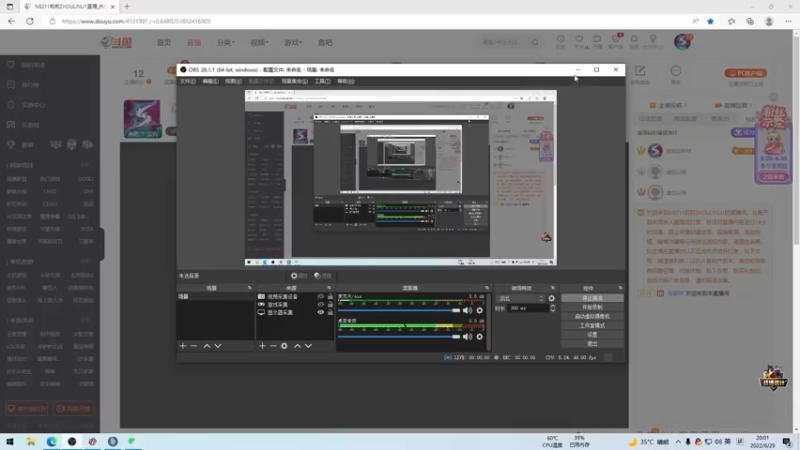
Task: Open the File menu in OBS
Action: pos(187,81)
